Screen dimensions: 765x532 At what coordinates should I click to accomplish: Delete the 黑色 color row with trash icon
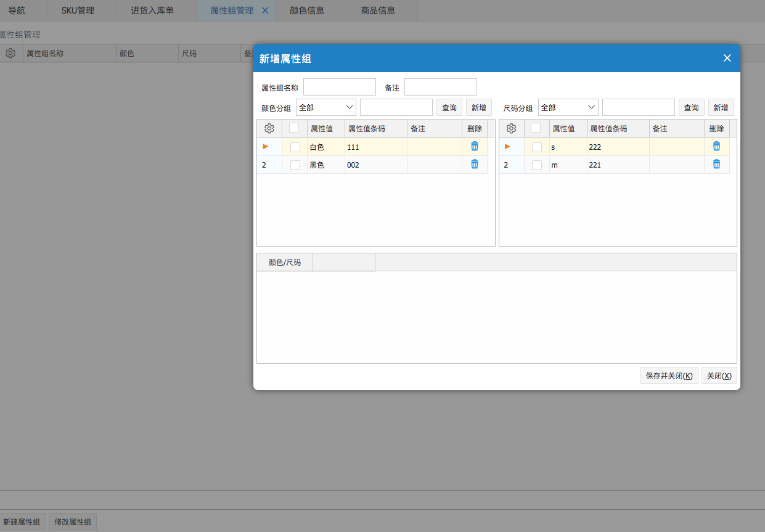coord(474,165)
